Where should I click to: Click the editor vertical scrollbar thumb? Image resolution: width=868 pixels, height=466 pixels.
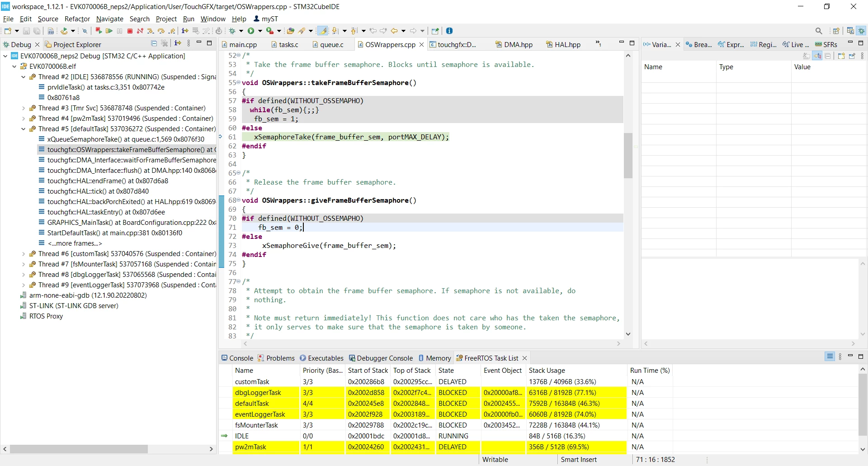[628, 155]
